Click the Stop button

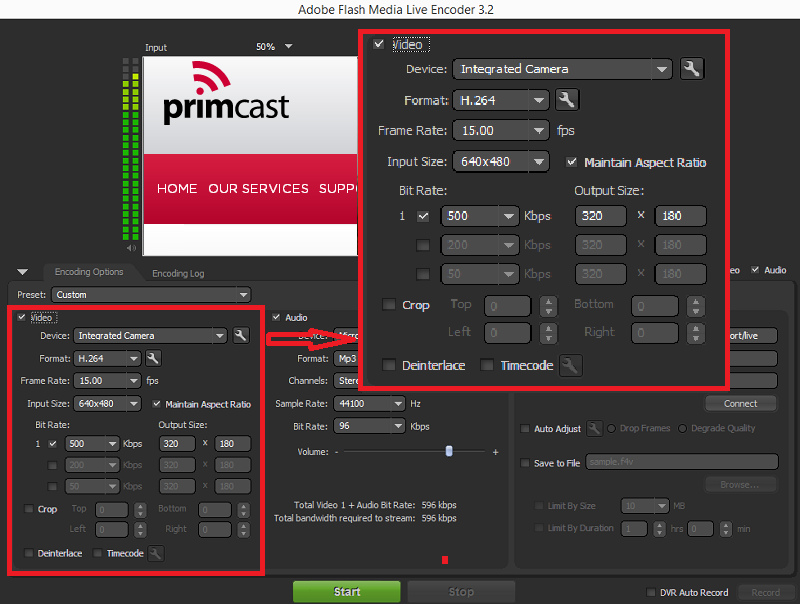(x=461, y=592)
